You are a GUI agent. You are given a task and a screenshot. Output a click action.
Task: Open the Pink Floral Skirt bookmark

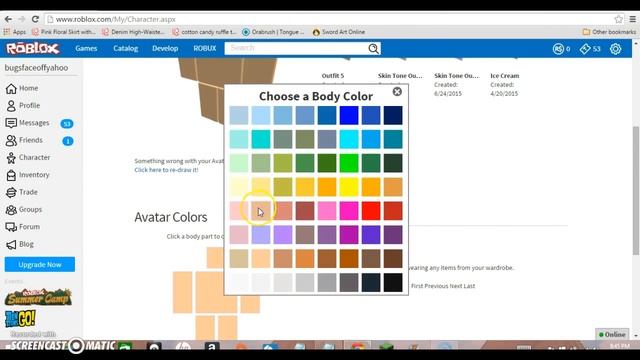coord(64,32)
